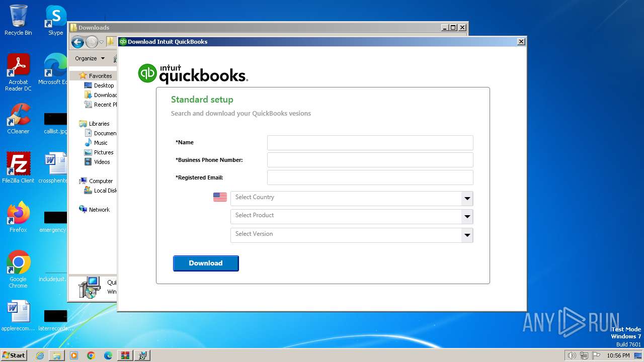Select the applerecom Word document icon
Screen dimensions: 644x362
pos(18,316)
